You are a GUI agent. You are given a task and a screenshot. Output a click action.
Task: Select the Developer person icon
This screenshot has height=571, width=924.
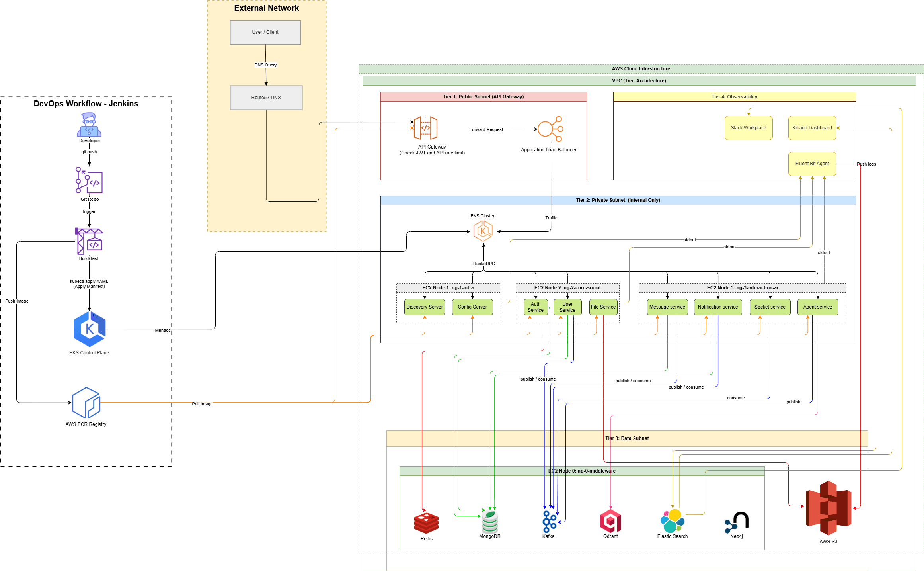89,125
